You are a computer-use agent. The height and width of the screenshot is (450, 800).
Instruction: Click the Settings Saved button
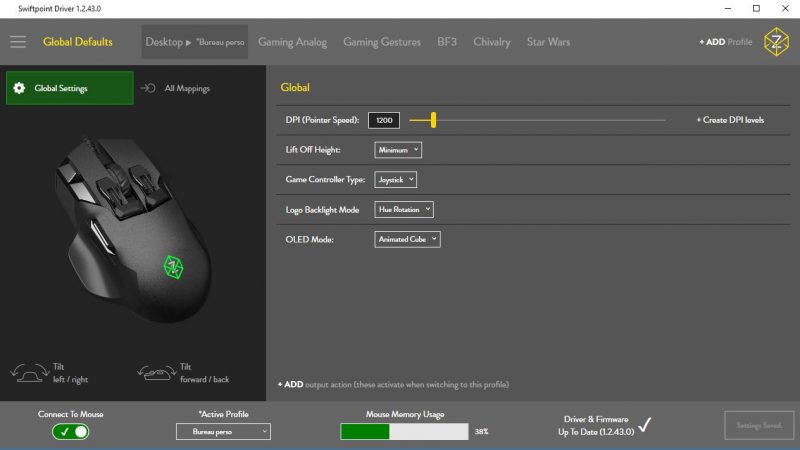point(759,425)
